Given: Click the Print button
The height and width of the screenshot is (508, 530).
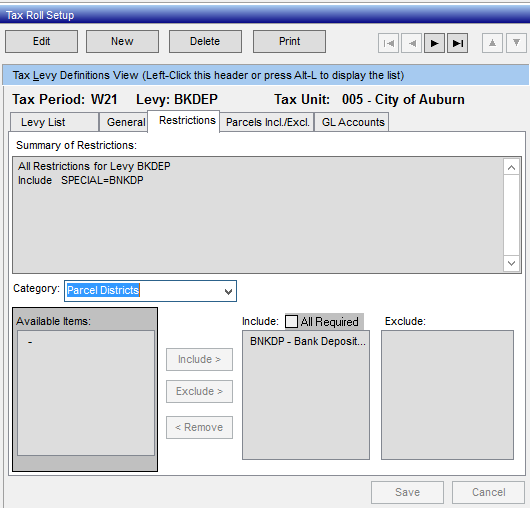Looking at the screenshot, I should (289, 41).
